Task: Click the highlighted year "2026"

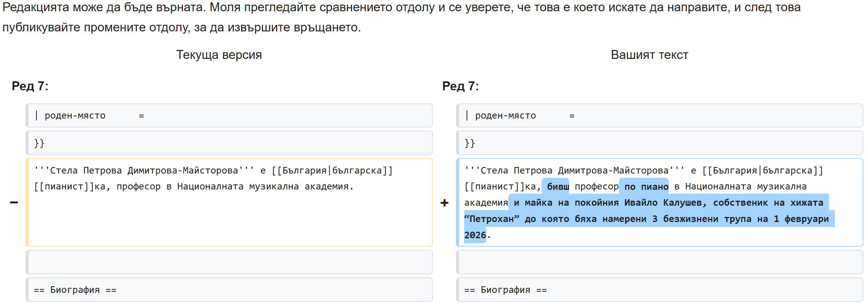Action: [x=475, y=235]
